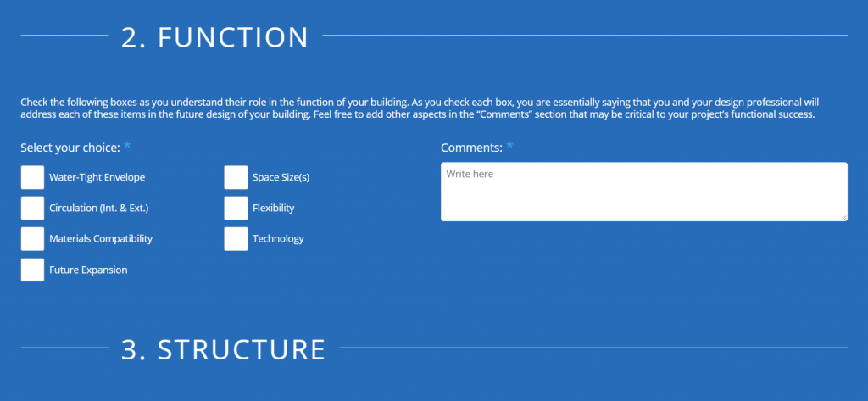Click inside the Comments text area
The image size is (868, 401).
pyautogui.click(x=643, y=192)
